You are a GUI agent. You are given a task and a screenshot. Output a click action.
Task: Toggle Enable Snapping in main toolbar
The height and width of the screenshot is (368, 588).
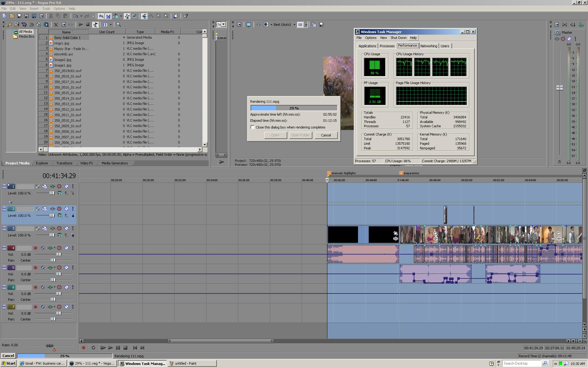coord(101,16)
